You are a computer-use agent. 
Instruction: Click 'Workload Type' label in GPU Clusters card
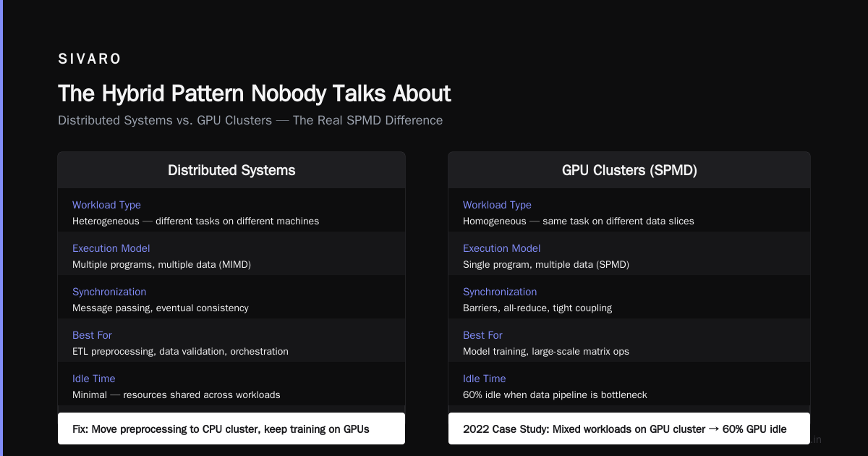click(497, 205)
